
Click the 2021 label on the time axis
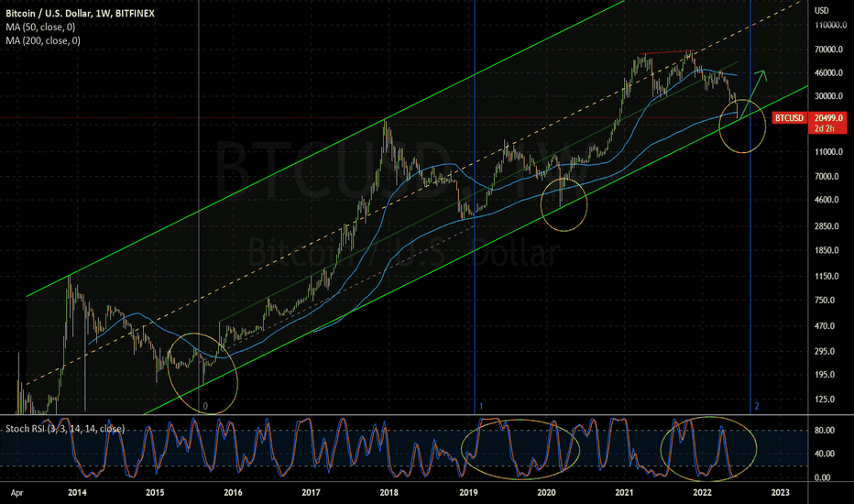pos(624,493)
